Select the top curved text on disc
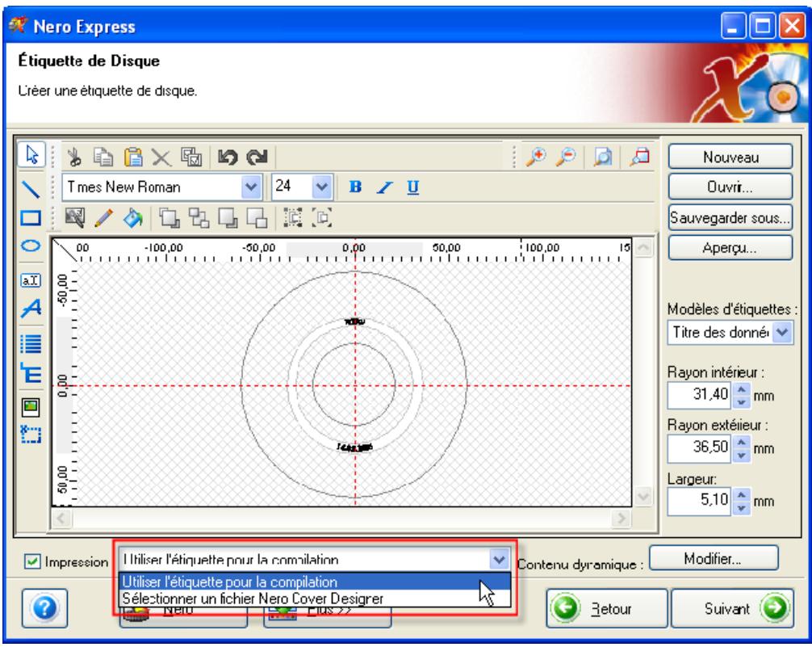Screen dimensions: 812x647 (x=354, y=322)
